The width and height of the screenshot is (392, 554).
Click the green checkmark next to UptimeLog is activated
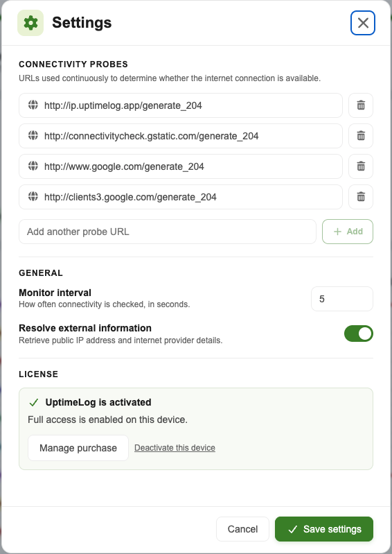[34, 402]
